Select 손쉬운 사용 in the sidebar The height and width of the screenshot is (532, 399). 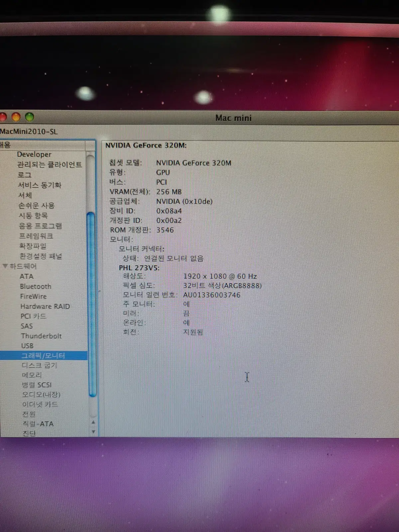click(x=37, y=206)
